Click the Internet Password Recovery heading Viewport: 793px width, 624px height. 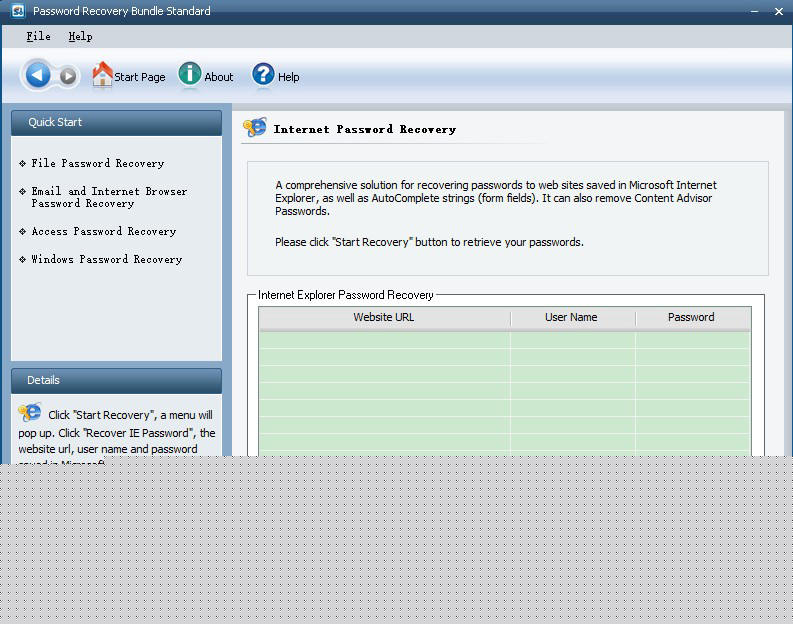click(365, 129)
